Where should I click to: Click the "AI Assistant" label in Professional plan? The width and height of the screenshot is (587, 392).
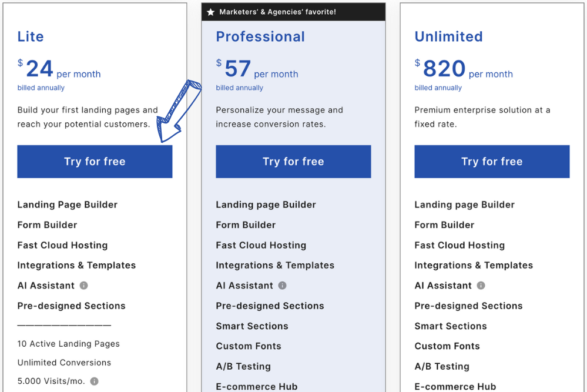tap(244, 286)
